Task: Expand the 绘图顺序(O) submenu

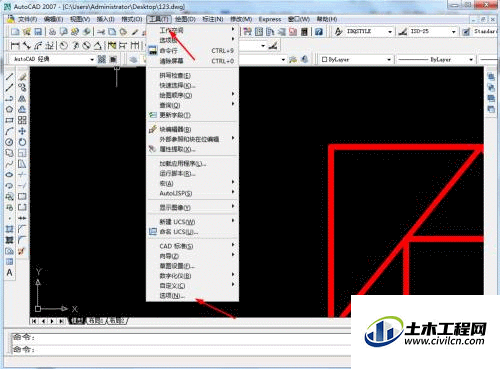Action: point(193,95)
